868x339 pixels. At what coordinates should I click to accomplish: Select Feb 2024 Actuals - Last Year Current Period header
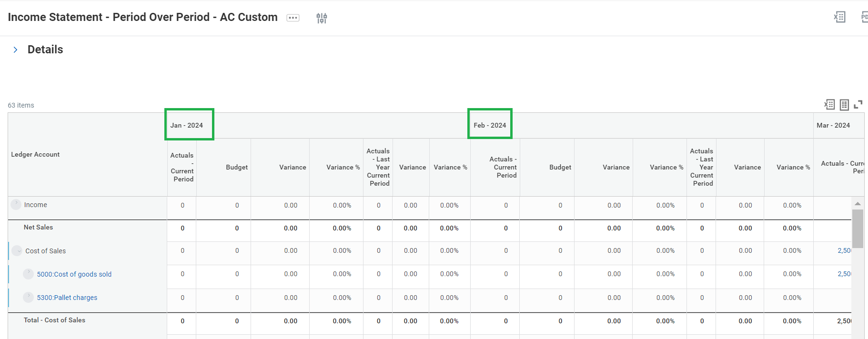point(702,167)
